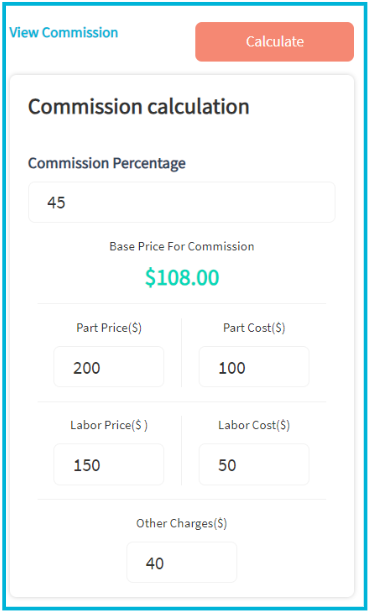Click the Calculate button
This screenshot has height=613, width=369.
point(274,42)
